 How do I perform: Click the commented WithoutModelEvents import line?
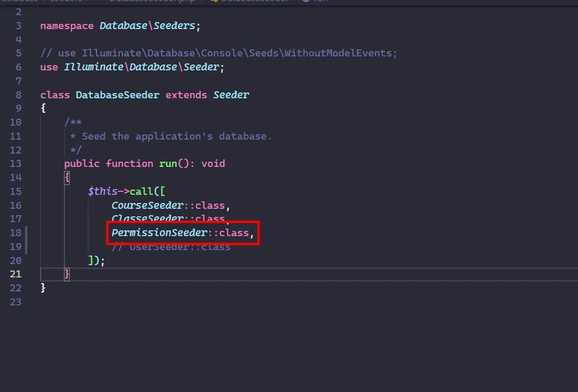(x=219, y=53)
